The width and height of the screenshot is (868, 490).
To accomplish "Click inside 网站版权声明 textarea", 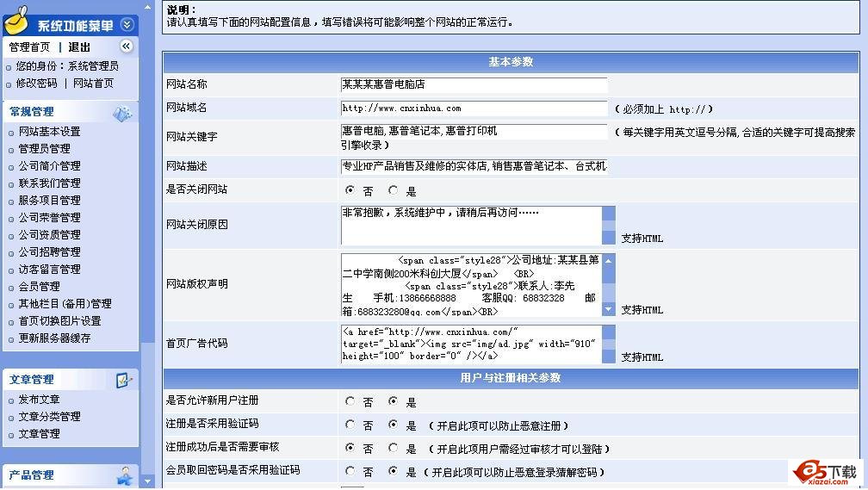I will coord(471,284).
